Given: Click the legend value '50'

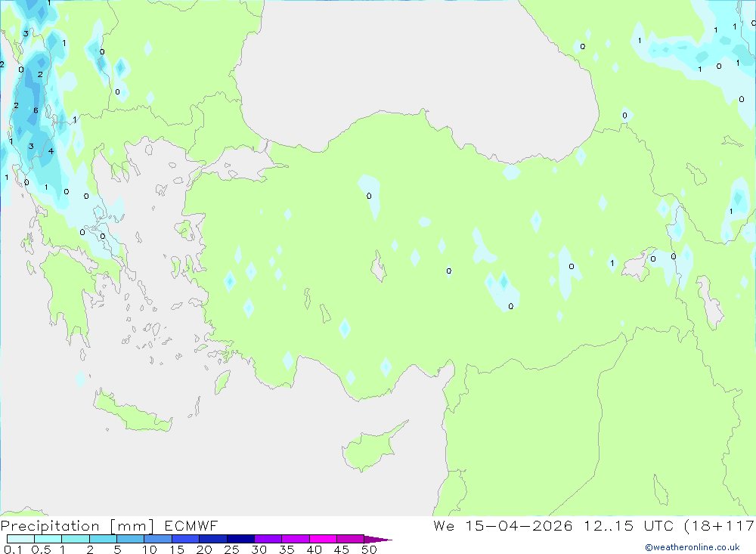Looking at the screenshot, I should tap(369, 549).
